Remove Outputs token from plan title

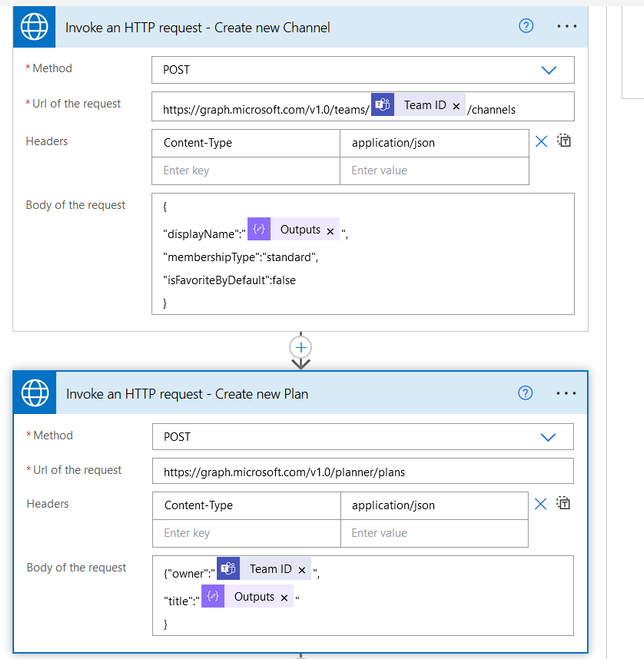coord(284,598)
